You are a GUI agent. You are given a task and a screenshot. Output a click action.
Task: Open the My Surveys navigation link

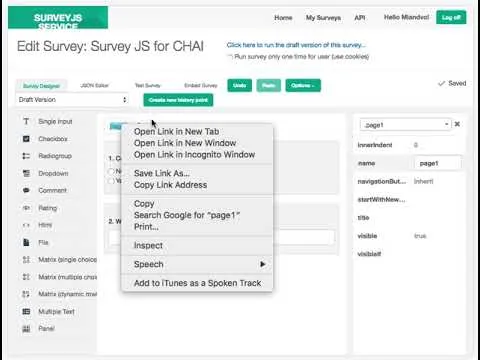323,18
